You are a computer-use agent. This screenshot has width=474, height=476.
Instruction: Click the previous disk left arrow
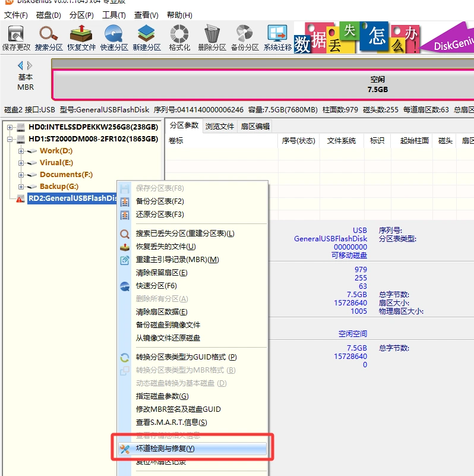(x=20, y=65)
